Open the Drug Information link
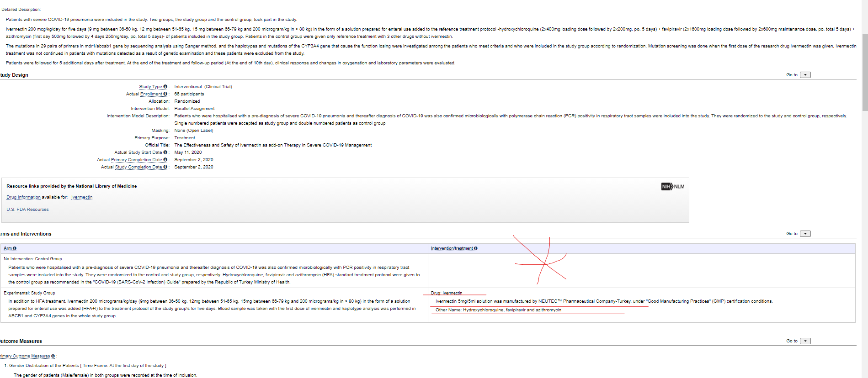The width and height of the screenshot is (868, 378). tap(23, 197)
